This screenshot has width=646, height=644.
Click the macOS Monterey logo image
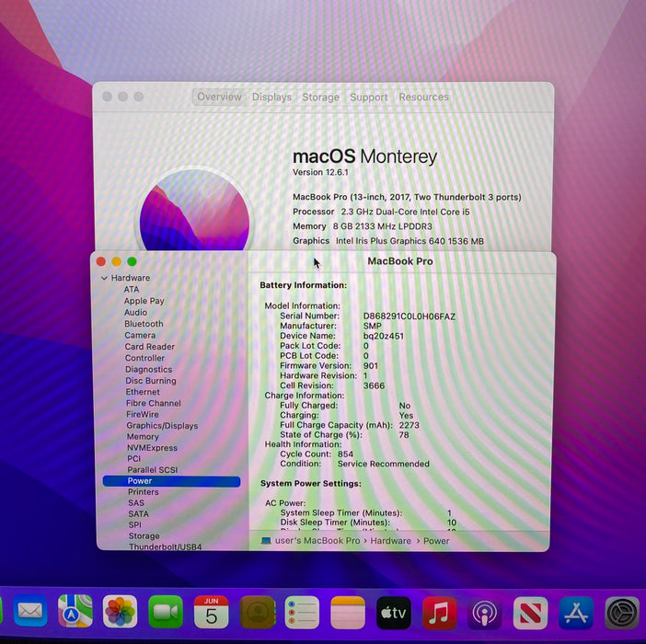(194, 210)
